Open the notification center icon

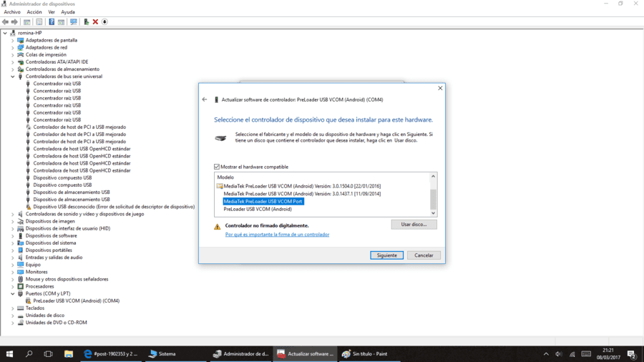pos(632,354)
